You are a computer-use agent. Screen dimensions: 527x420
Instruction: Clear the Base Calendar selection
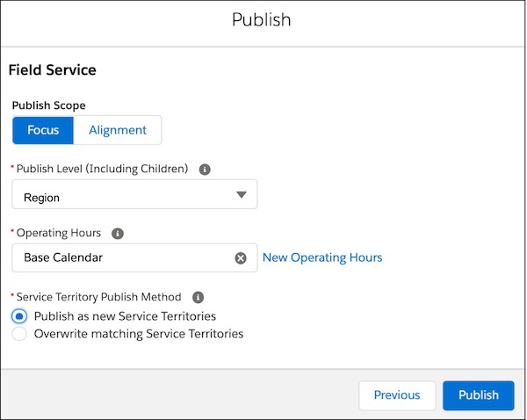pos(241,258)
